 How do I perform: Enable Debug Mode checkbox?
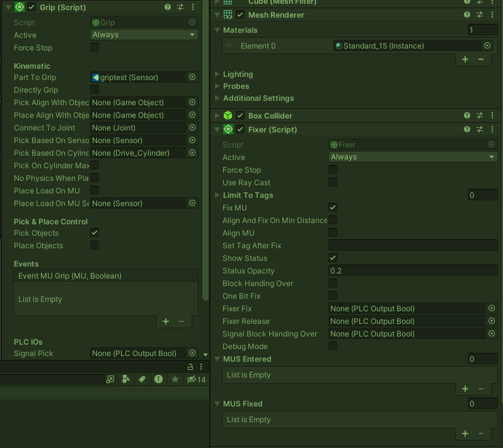point(333,346)
